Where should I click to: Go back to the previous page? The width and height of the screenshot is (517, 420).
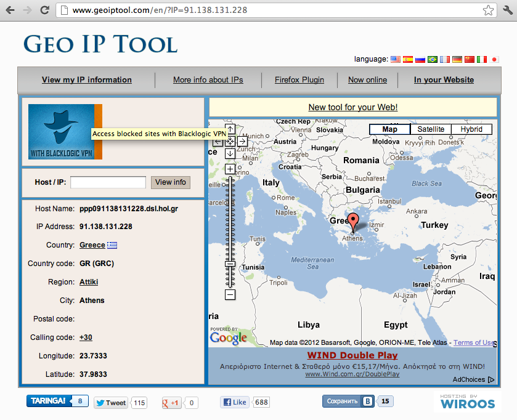tap(10, 10)
